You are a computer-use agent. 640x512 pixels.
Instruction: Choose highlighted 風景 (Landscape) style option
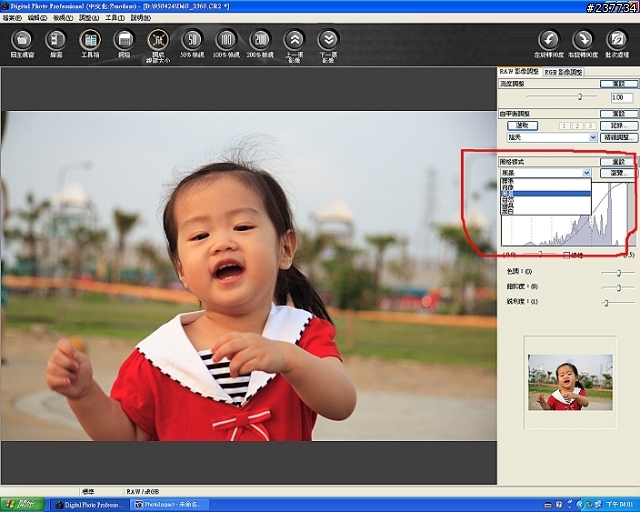point(546,194)
